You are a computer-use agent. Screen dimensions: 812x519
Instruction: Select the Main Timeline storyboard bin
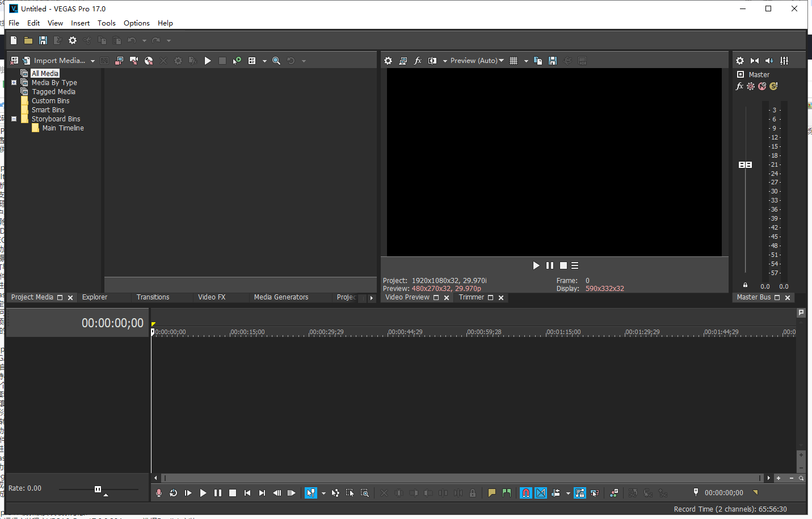click(x=63, y=128)
